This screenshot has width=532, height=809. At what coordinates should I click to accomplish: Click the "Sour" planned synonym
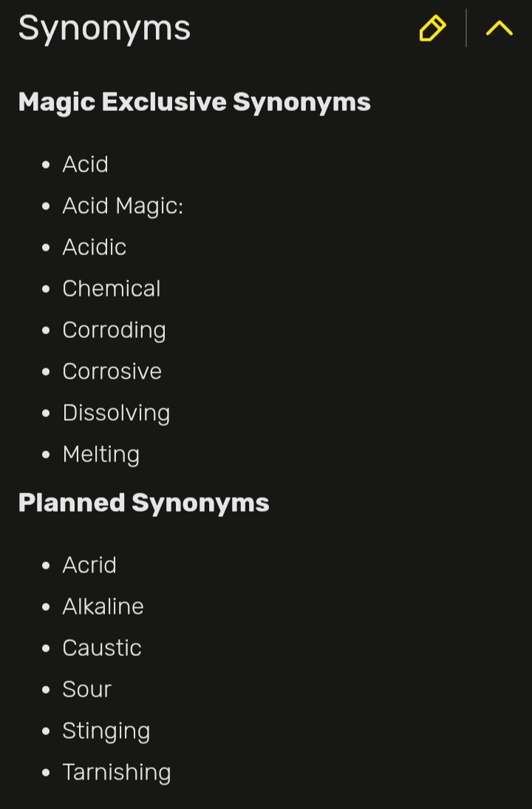(x=86, y=689)
